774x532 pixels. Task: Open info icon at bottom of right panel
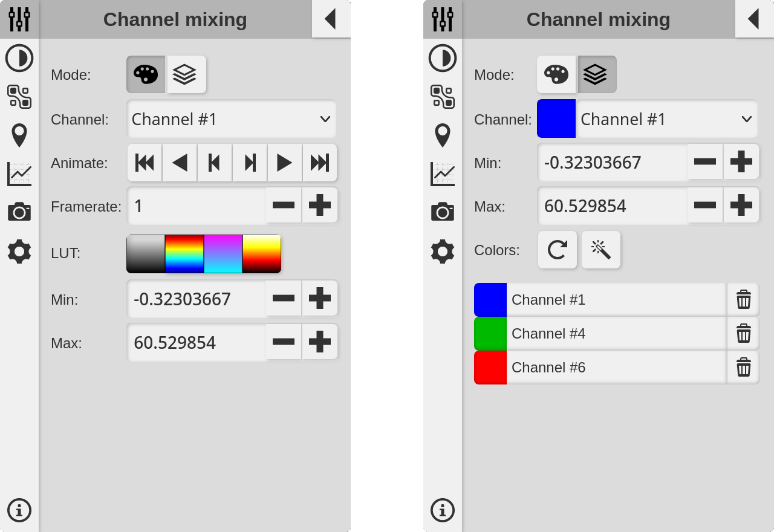click(x=443, y=510)
